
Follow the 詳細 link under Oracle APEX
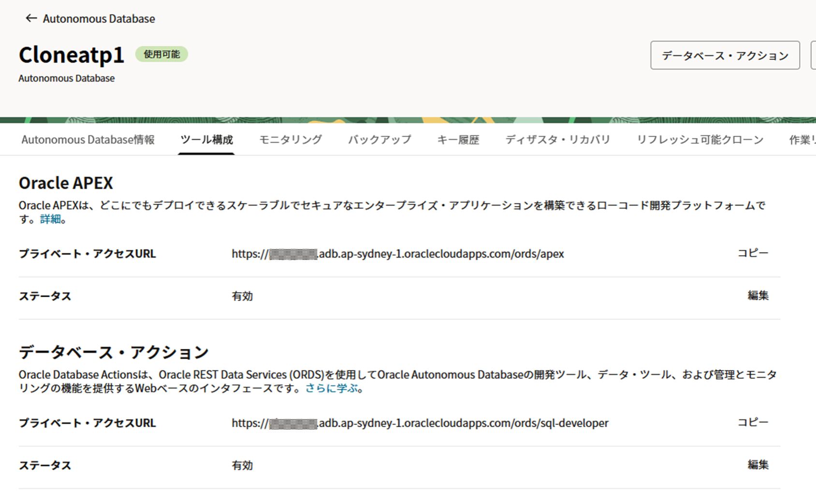point(50,219)
